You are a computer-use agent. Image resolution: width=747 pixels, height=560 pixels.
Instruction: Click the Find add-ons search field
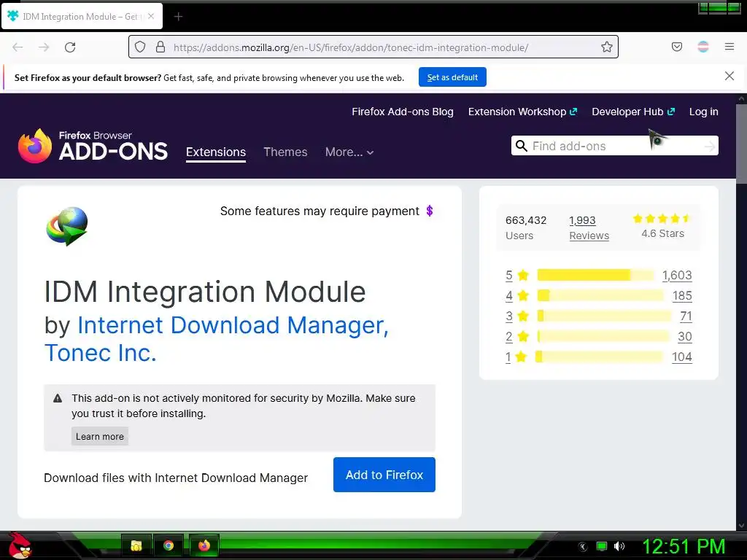(x=614, y=146)
